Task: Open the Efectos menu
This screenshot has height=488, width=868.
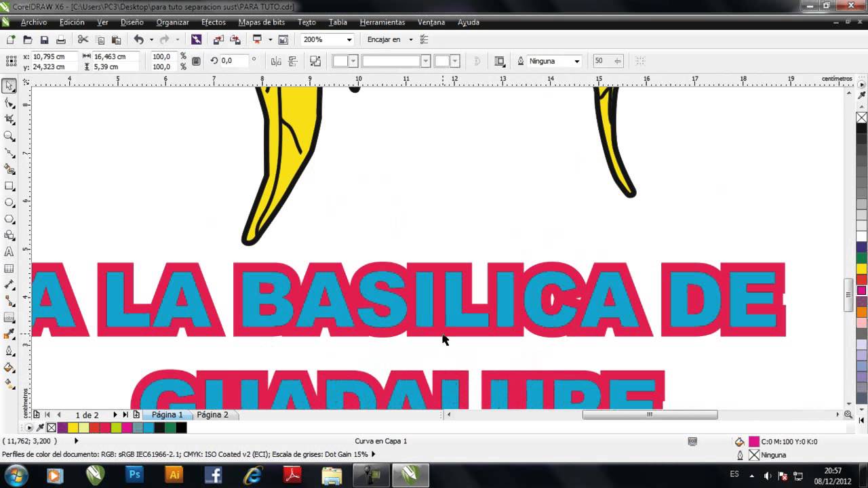Action: pos(214,22)
